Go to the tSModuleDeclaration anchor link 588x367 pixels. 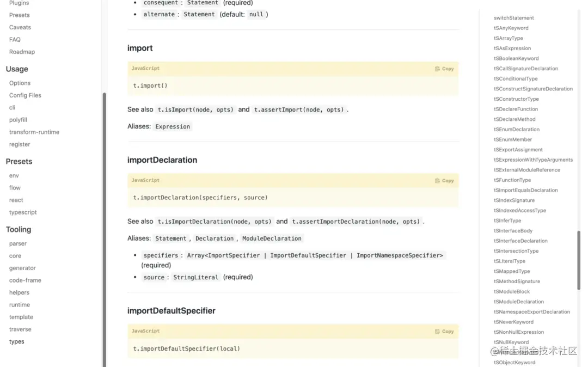pyautogui.click(x=519, y=302)
